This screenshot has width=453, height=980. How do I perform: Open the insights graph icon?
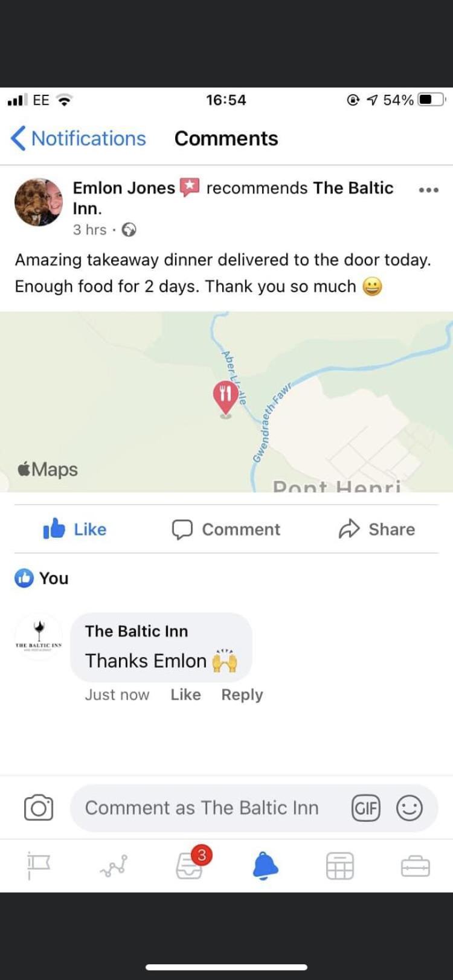pos(114,866)
